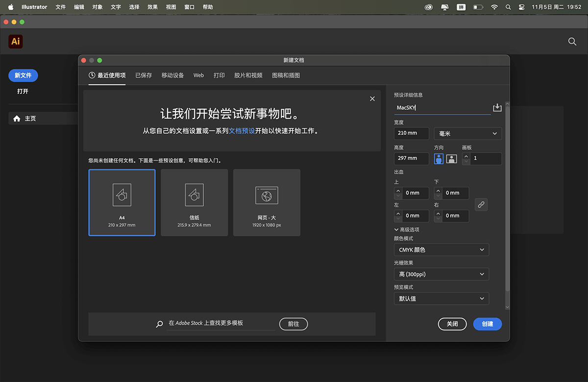Choose the A4 preset thumbnail
588x382 pixels.
[x=122, y=203]
